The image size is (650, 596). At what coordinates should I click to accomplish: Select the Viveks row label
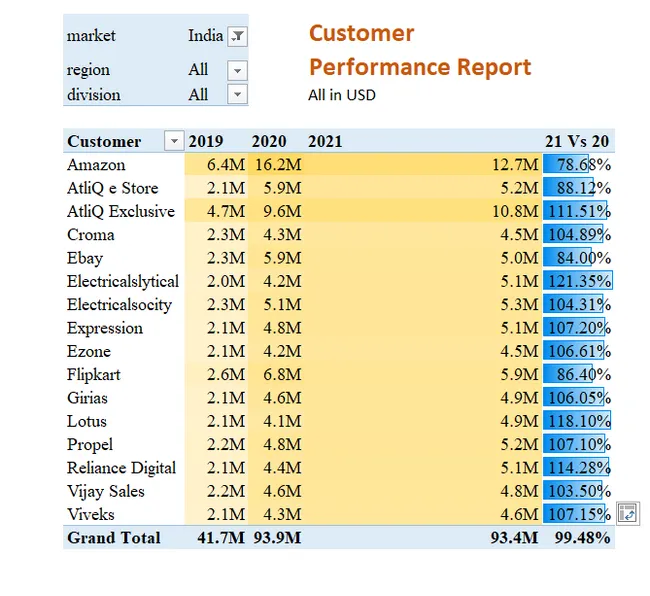coord(91,515)
